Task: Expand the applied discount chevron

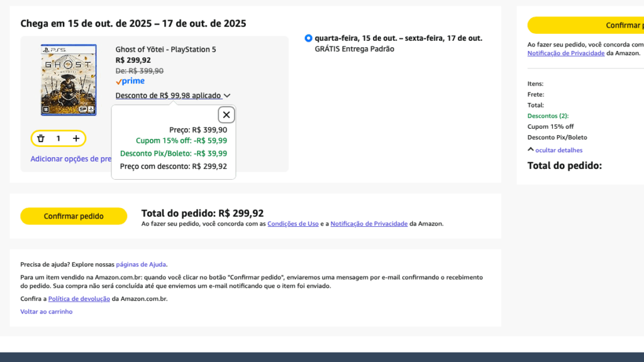Action: point(227,96)
